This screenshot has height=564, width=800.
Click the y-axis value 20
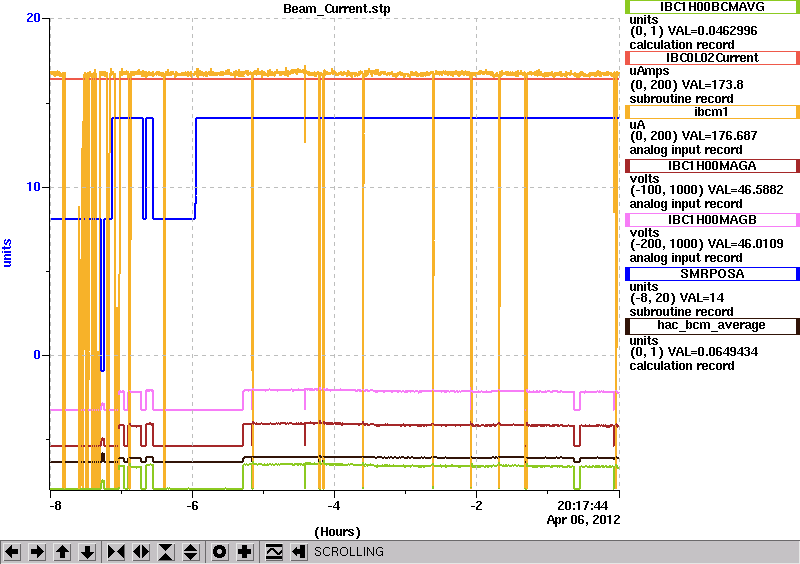[33, 18]
